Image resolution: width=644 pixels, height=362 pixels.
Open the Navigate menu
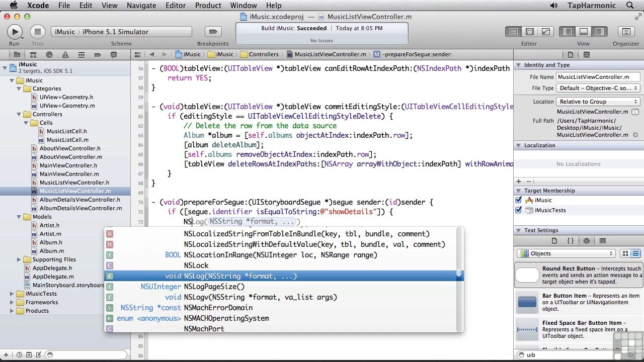[x=141, y=6]
